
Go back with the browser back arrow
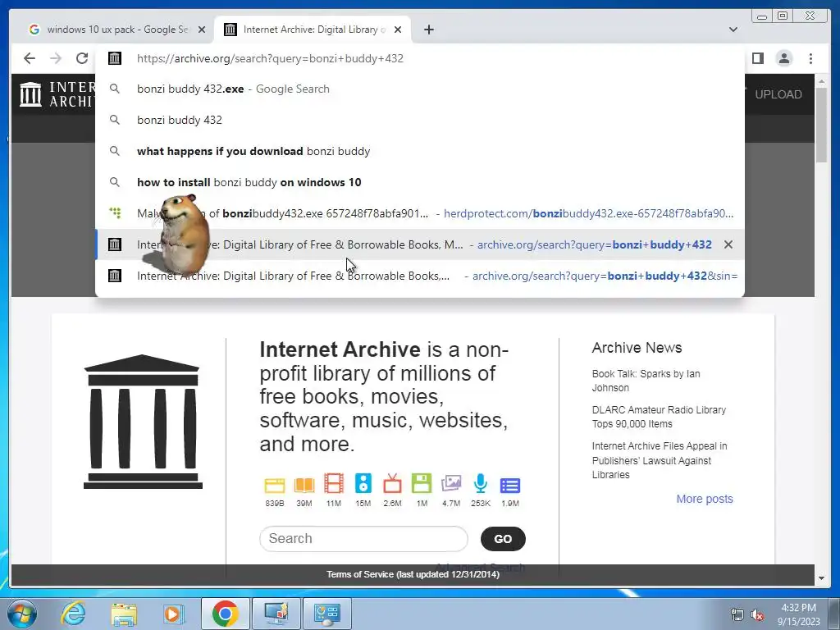point(30,58)
